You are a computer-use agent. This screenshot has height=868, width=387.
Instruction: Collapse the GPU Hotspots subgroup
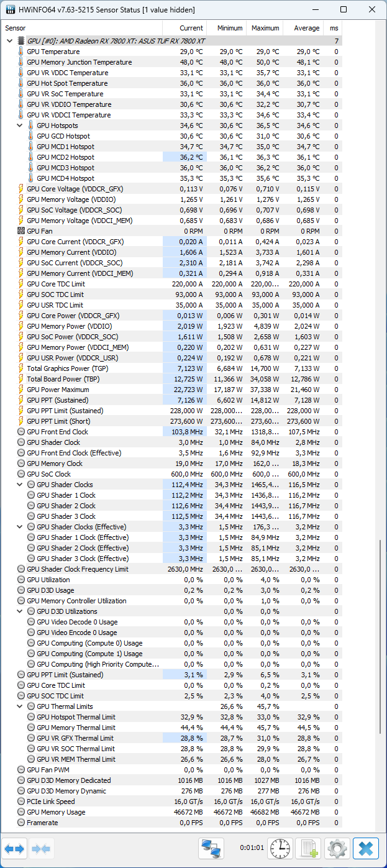(x=20, y=126)
